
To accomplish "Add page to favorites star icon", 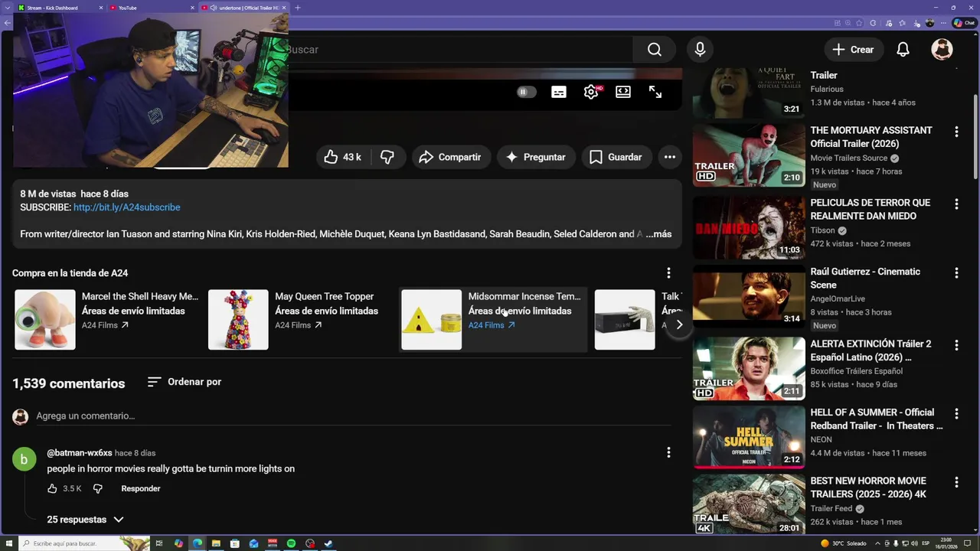I will pos(859,23).
